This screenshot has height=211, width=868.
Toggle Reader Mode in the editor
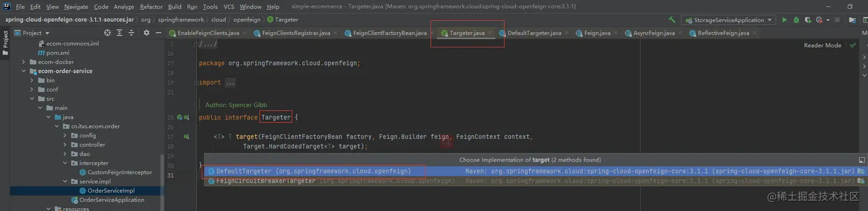[822, 45]
